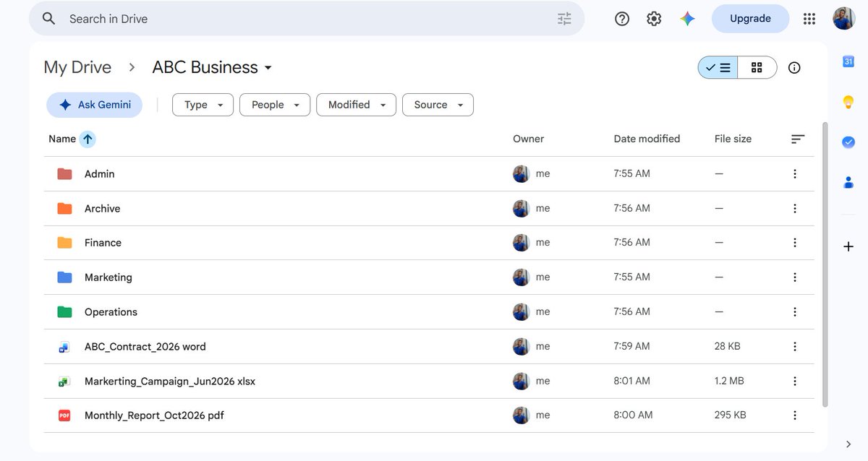Select the Admin folder name
The image size is (868, 461).
point(99,174)
